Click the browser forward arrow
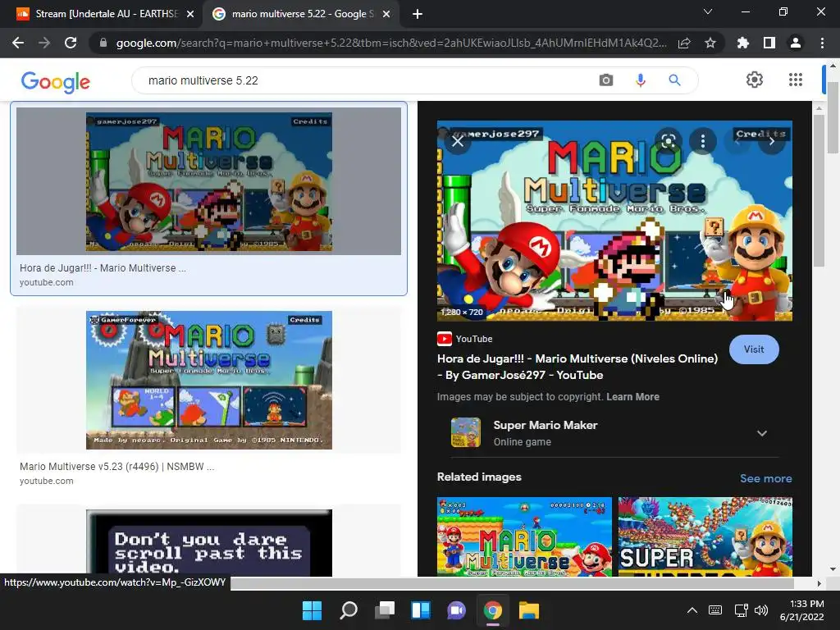840x630 pixels. click(44, 43)
